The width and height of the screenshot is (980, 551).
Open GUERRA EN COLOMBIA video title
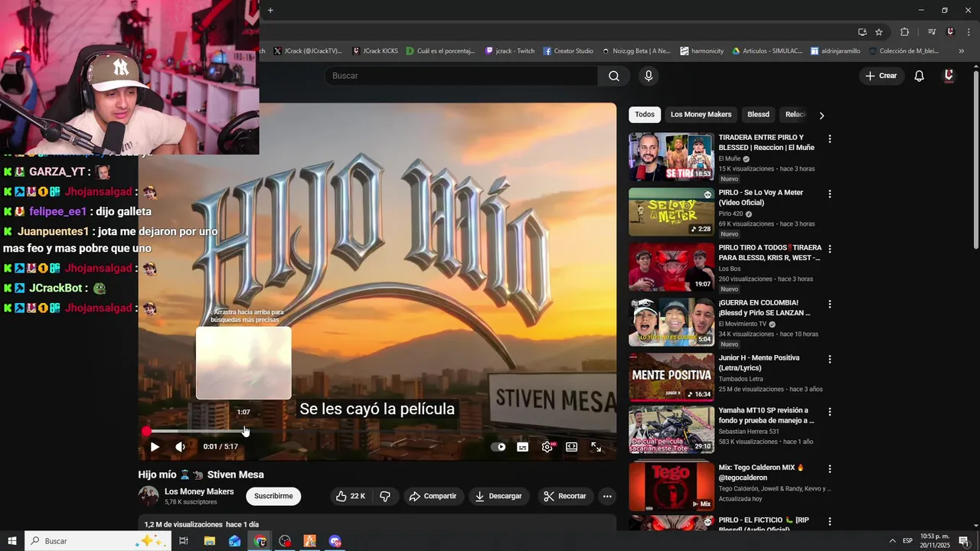pyautogui.click(x=764, y=308)
